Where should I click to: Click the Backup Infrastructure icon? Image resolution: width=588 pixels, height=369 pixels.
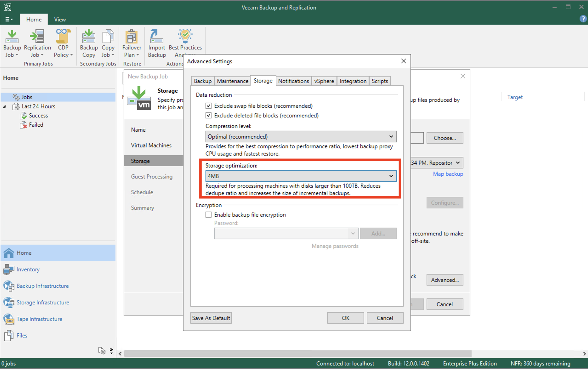tap(9, 286)
